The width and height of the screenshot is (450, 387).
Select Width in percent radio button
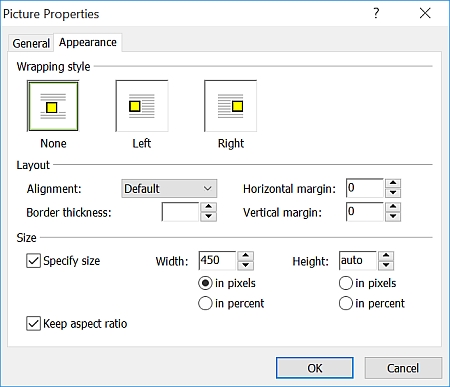[205, 303]
